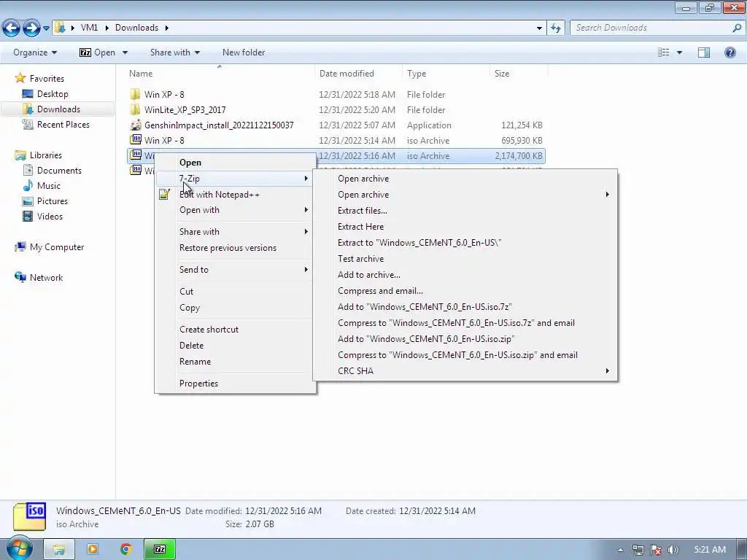Expand the CRC SHA submenu
Viewport: 747px width, 560px height.
click(465, 371)
